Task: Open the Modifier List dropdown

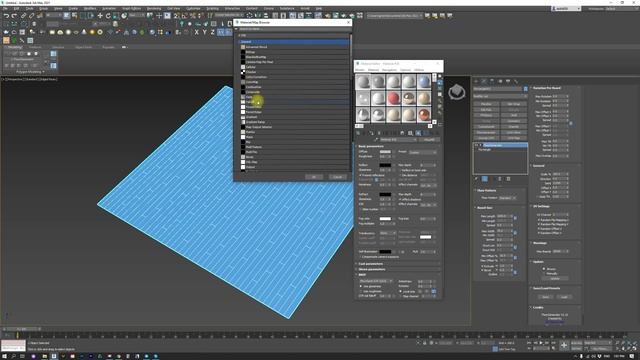Action: coord(500,96)
